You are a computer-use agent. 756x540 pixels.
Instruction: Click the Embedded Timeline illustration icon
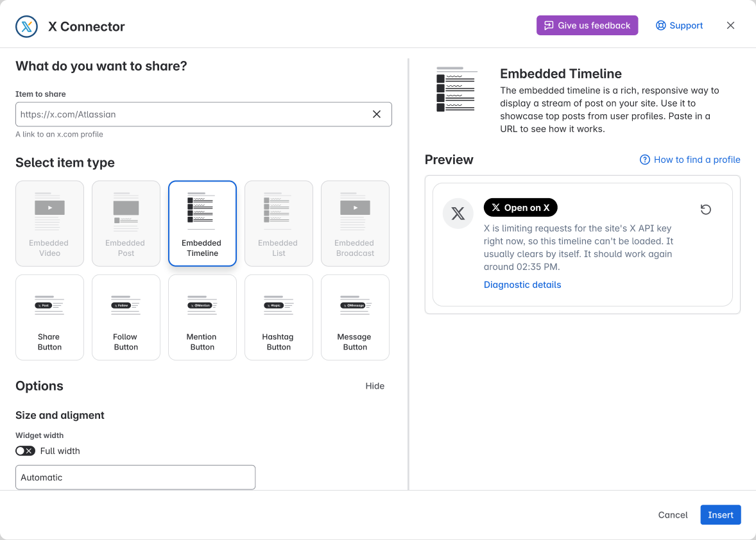click(456, 89)
